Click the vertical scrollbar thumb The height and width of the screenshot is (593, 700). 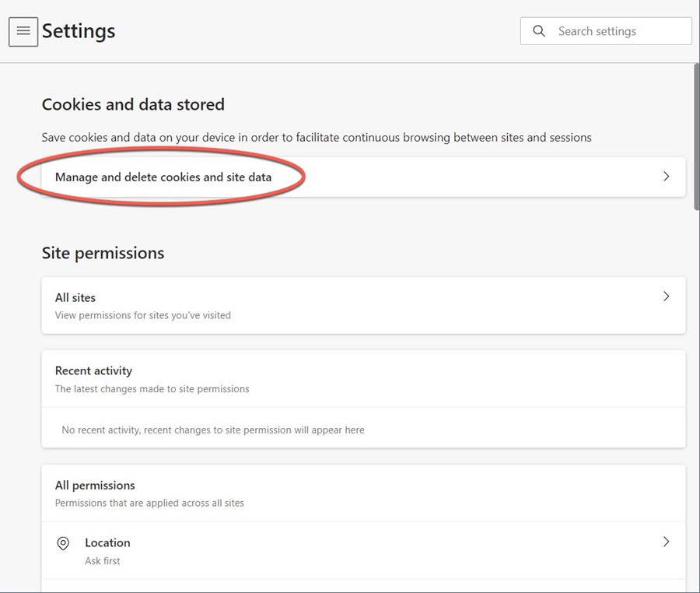tap(696, 136)
